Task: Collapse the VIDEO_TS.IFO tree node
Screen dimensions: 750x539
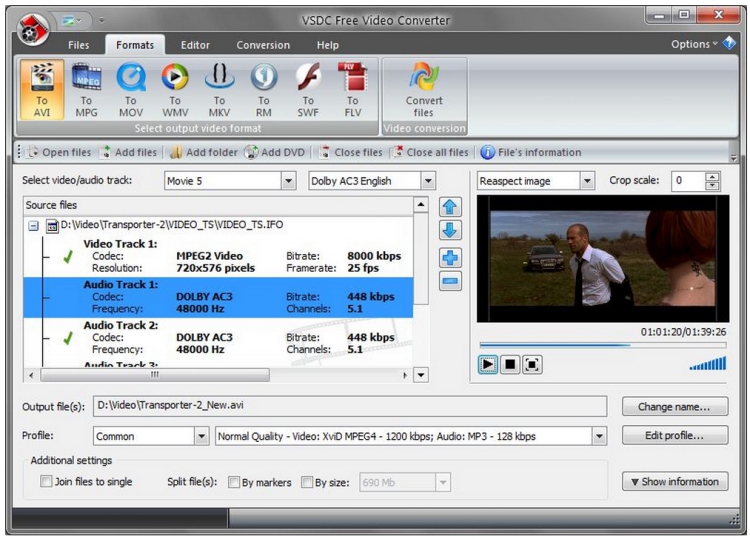Action: click(33, 226)
